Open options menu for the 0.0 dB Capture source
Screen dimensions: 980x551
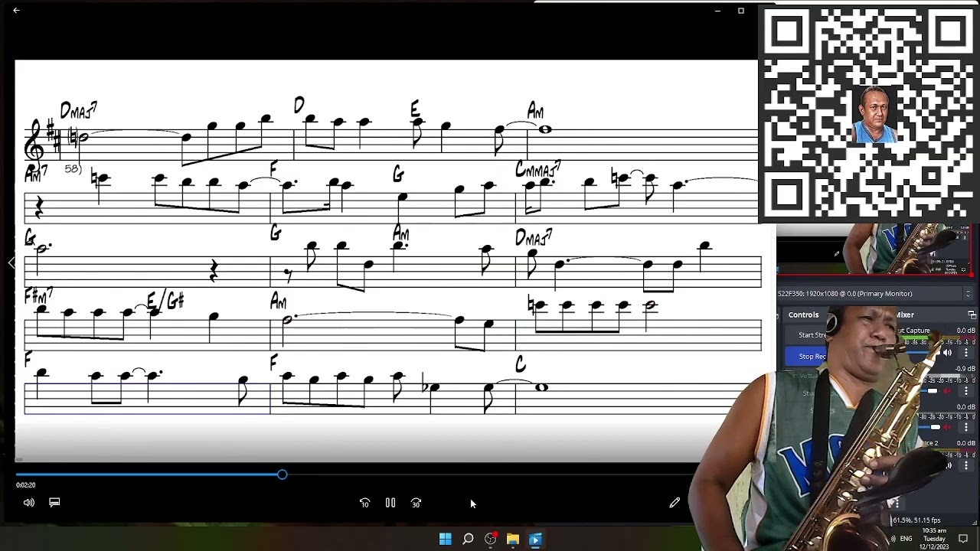pos(965,353)
